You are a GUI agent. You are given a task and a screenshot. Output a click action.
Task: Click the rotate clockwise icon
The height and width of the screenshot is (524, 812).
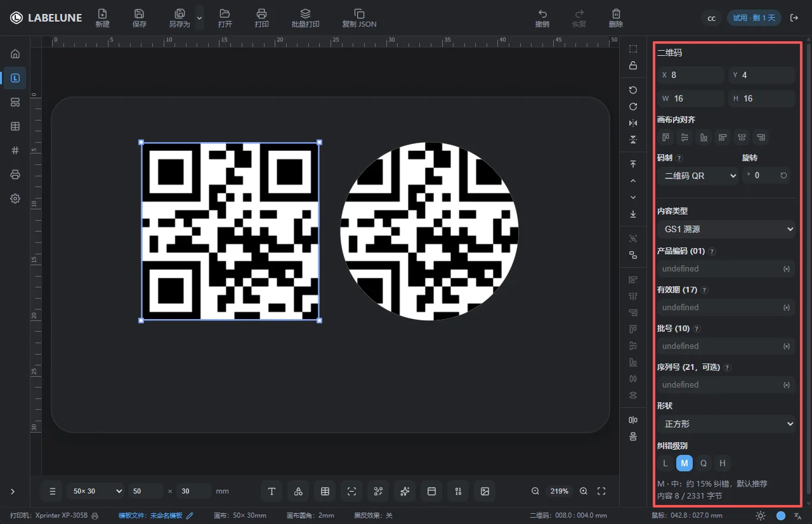[x=633, y=107]
